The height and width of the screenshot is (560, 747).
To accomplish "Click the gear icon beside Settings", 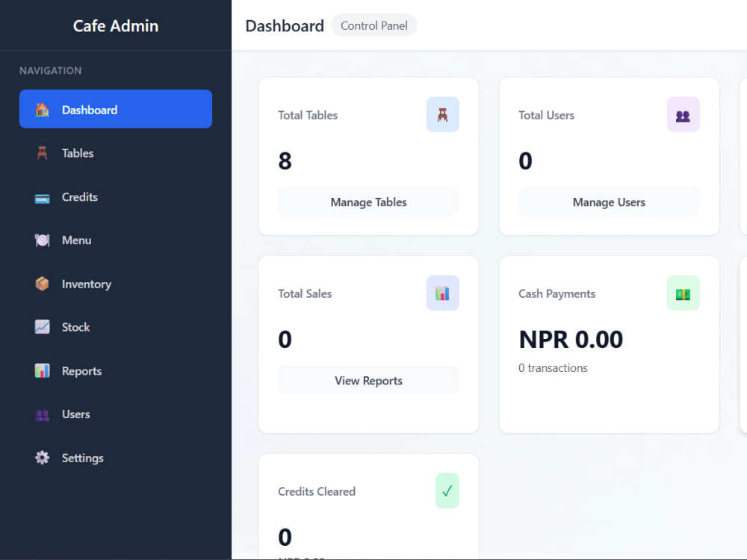I will coord(42,458).
